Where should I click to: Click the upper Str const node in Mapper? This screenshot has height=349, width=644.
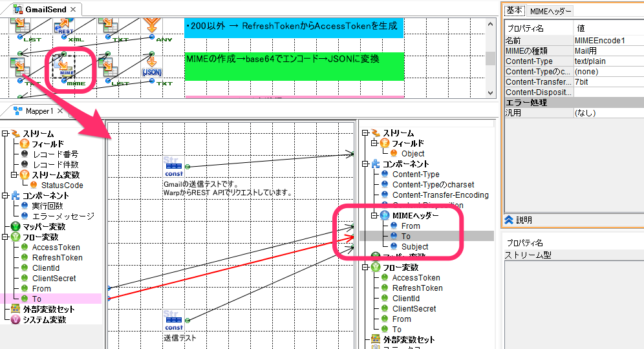[173, 166]
